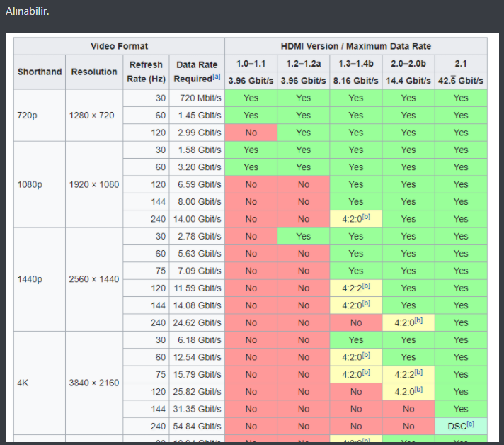Click the green Yes cell in the 31.35 Gbit/s row
504x445 pixels.
(x=461, y=410)
